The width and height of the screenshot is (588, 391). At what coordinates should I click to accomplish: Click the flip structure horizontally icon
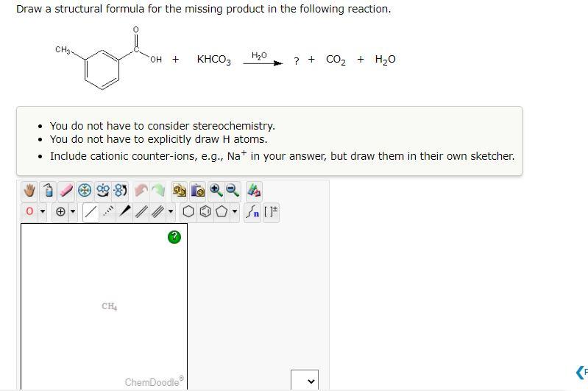(103, 191)
